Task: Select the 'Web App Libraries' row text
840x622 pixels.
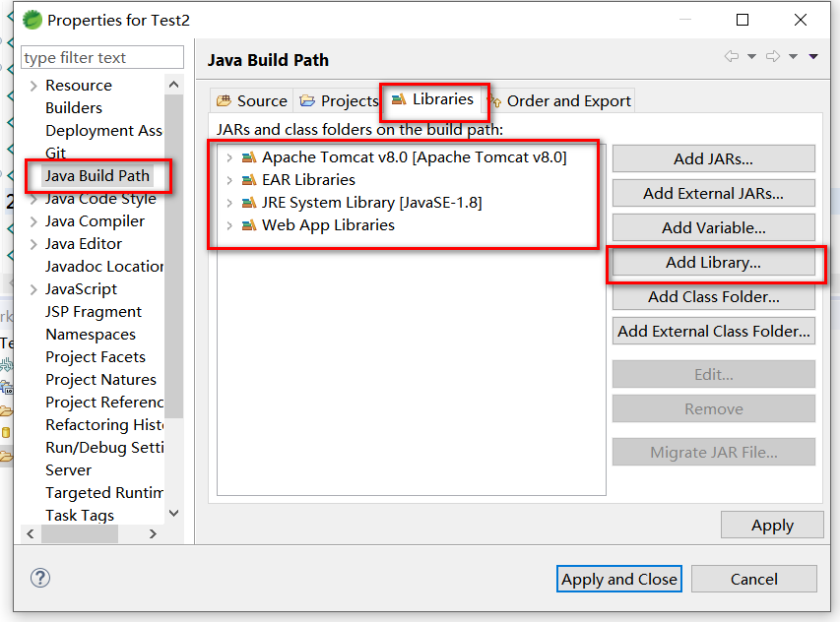Action: pyautogui.click(x=328, y=225)
